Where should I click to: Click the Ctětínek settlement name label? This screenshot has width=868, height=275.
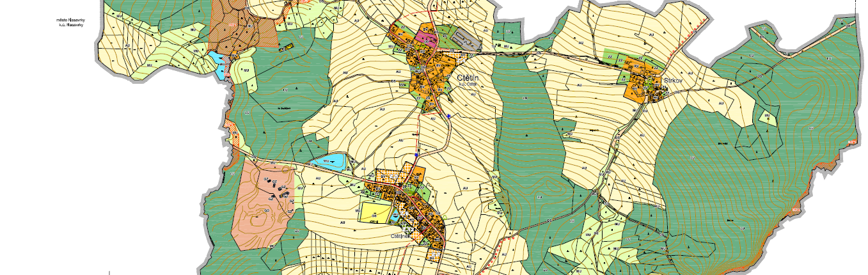tap(402, 236)
